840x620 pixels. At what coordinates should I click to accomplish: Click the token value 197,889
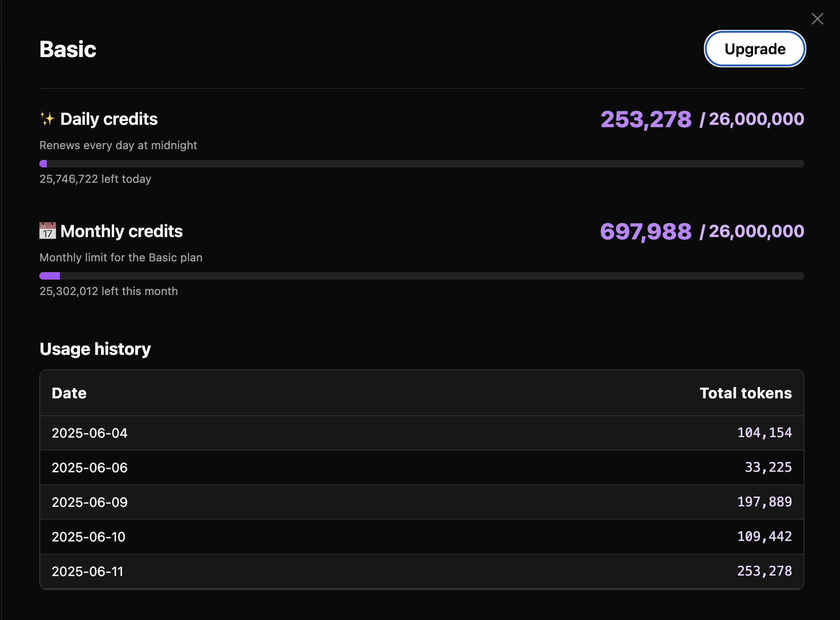point(765,502)
